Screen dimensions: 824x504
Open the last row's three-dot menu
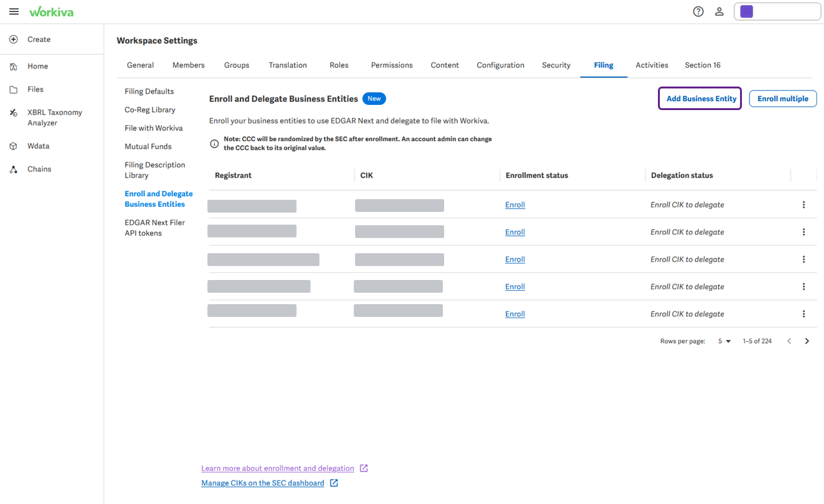pyautogui.click(x=804, y=314)
